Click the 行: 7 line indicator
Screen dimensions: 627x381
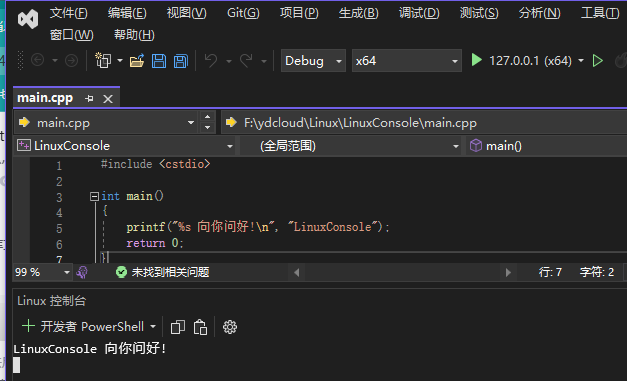[550, 272]
